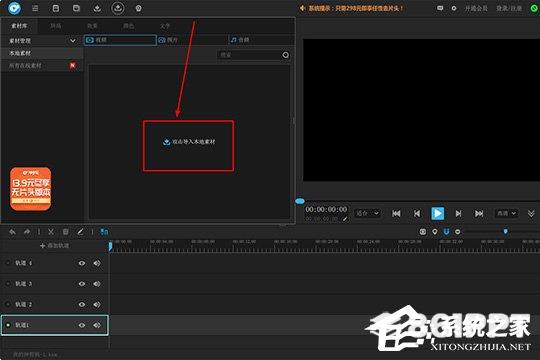Click the pencil edit icon in the timeline toolbar
This screenshot has height=360, width=540.
point(80,232)
